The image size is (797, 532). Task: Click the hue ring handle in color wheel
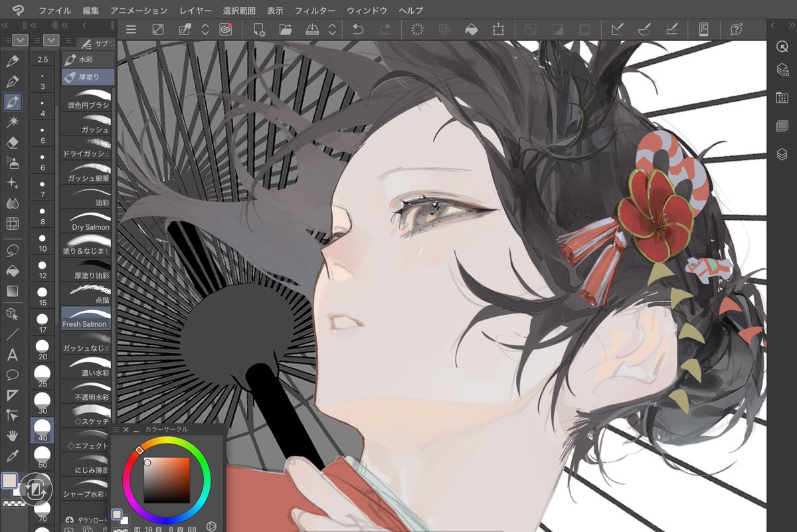[139, 450]
